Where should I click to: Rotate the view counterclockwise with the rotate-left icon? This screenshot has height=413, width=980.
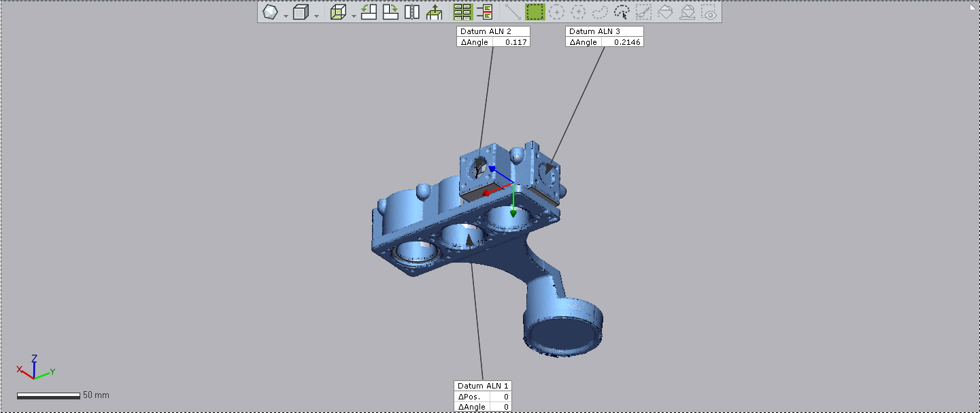point(369,12)
